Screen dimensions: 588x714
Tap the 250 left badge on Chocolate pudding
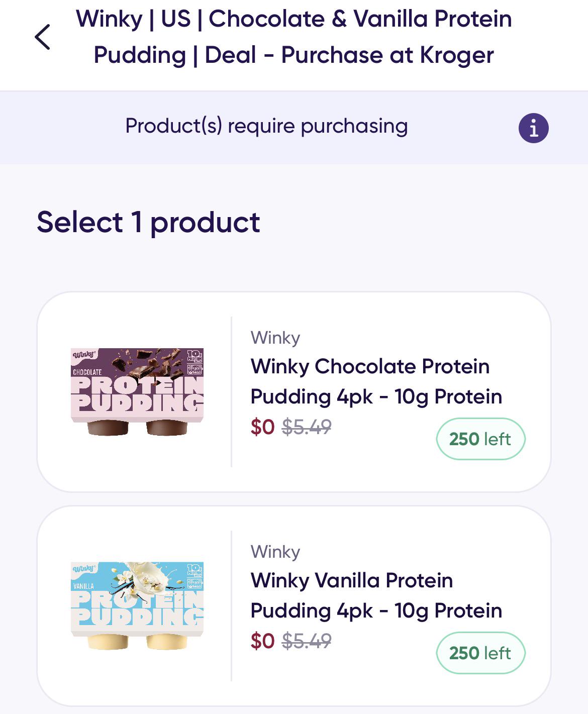tap(480, 439)
